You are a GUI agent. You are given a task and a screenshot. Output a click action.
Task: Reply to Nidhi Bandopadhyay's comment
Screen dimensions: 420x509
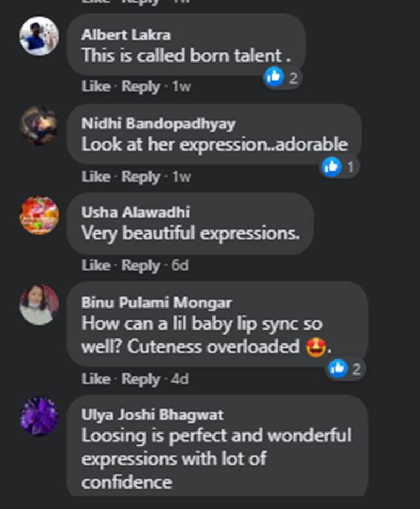point(141,177)
